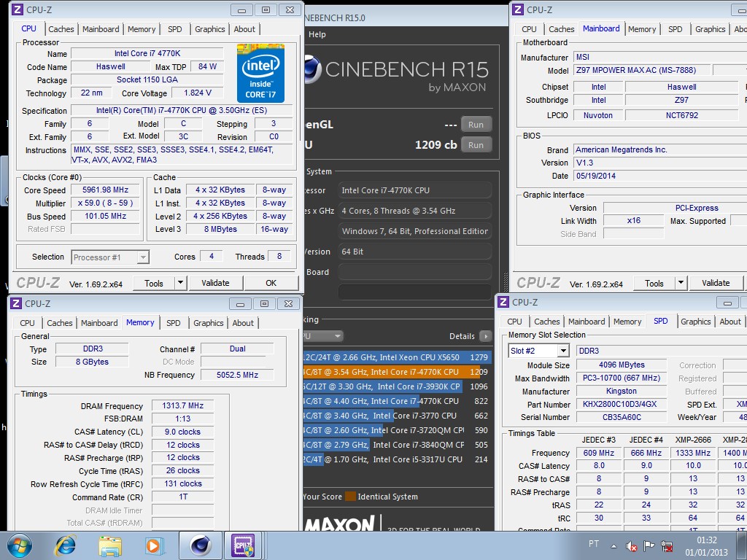The image size is (747, 560).
Task: Select Xeon X5650 ranking row
Action: pos(396,357)
